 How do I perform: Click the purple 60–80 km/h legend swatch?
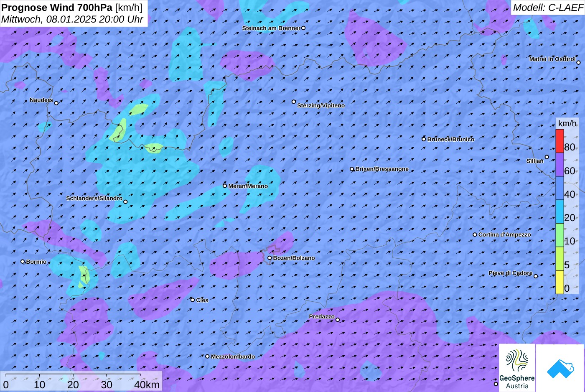tap(560, 164)
